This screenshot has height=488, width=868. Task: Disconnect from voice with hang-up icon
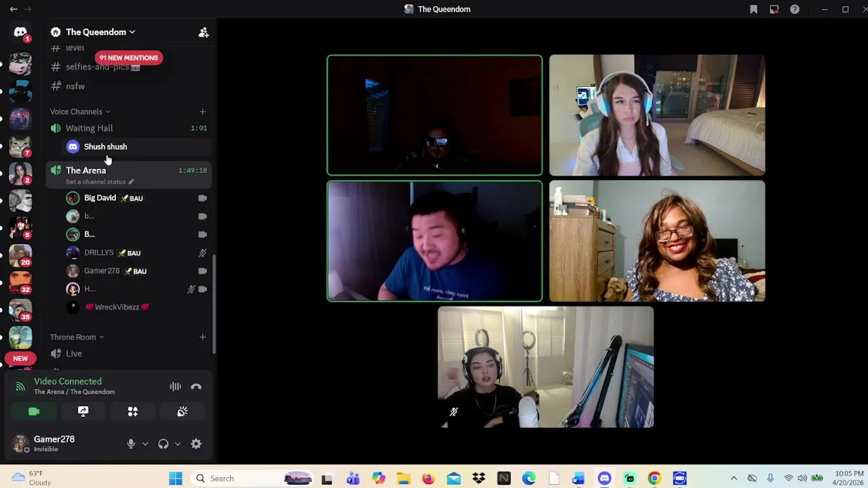[196, 386]
